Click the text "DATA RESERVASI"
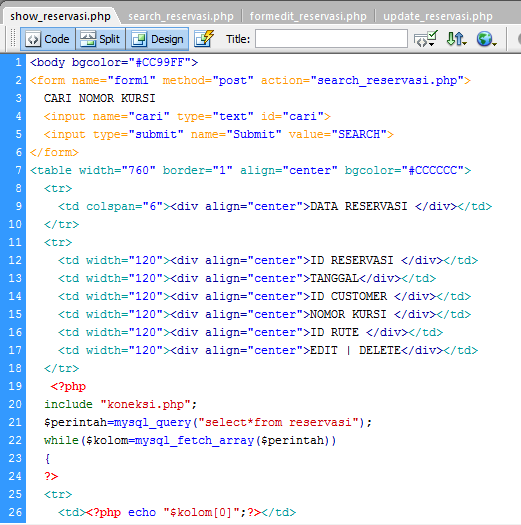The image size is (521, 525). point(359,206)
